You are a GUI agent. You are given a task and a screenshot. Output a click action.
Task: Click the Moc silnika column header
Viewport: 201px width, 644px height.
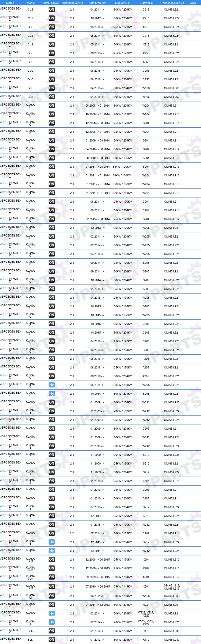122,3
